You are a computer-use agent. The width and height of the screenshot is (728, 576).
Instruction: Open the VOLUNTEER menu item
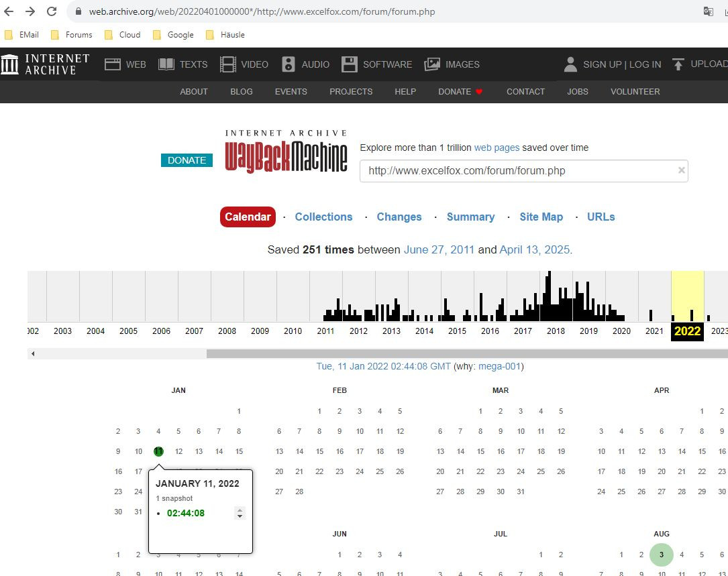[635, 91]
